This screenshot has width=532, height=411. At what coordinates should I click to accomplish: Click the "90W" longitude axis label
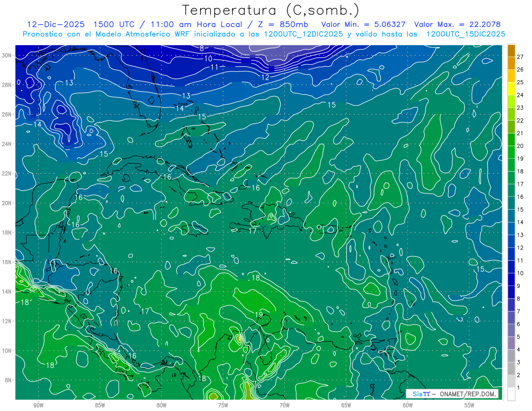(x=38, y=405)
